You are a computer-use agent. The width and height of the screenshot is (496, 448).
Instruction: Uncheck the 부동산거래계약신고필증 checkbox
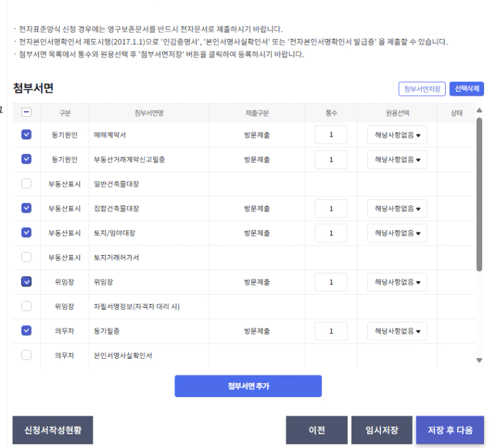[x=26, y=159]
